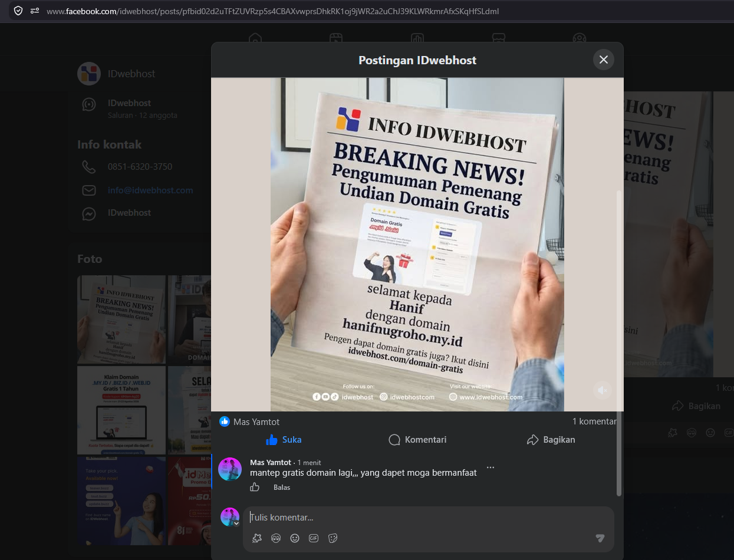Open the Mas Yamtot name on comment
Image resolution: width=734 pixels, height=560 pixels.
tap(271, 462)
